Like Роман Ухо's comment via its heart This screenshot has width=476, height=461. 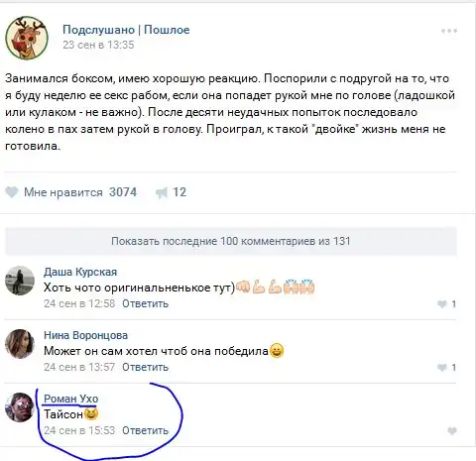(x=452, y=430)
